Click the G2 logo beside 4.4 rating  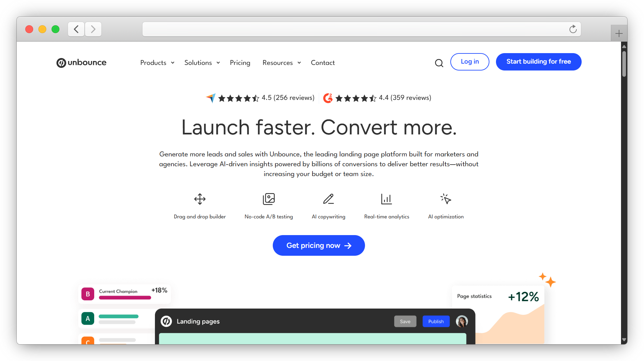point(328,98)
